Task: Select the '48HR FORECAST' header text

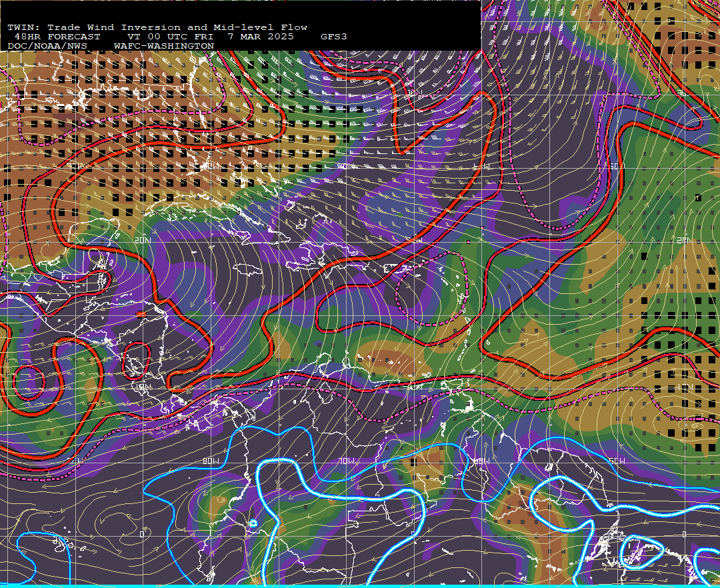Action: [57, 37]
